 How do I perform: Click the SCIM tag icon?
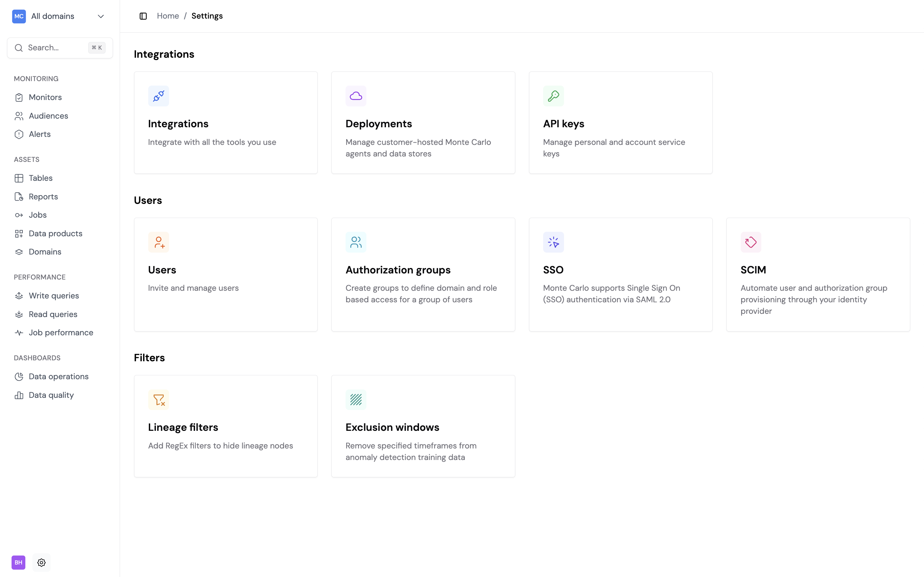[x=751, y=242]
